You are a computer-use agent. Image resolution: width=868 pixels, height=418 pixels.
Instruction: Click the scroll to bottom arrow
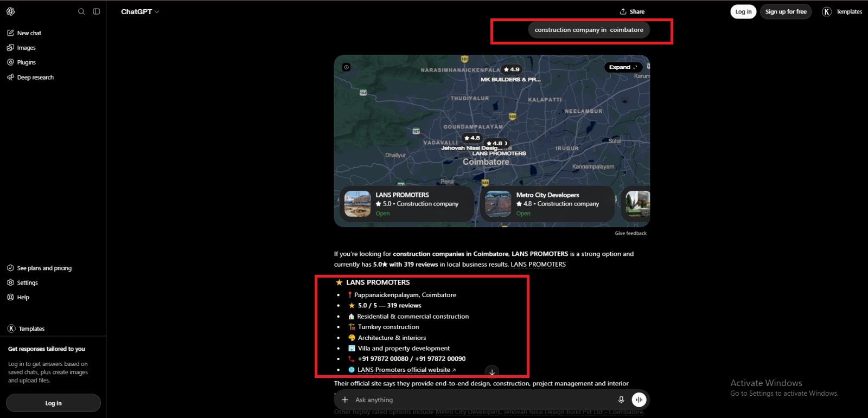492,372
